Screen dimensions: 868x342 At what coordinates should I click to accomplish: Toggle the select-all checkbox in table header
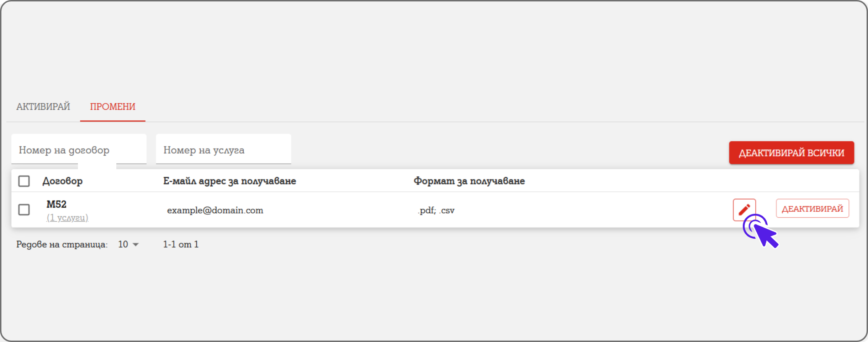click(24, 181)
